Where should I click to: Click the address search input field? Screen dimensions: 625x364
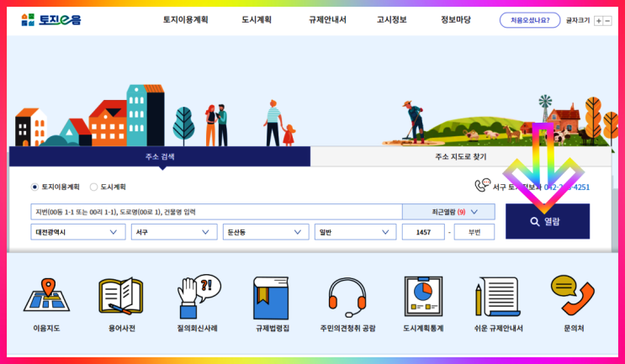tap(216, 212)
